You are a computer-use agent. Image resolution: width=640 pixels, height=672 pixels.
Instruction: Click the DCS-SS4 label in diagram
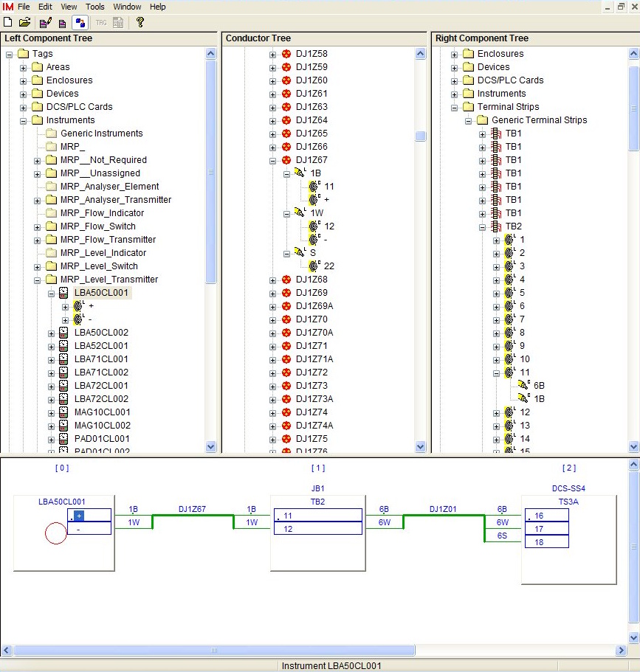point(568,488)
